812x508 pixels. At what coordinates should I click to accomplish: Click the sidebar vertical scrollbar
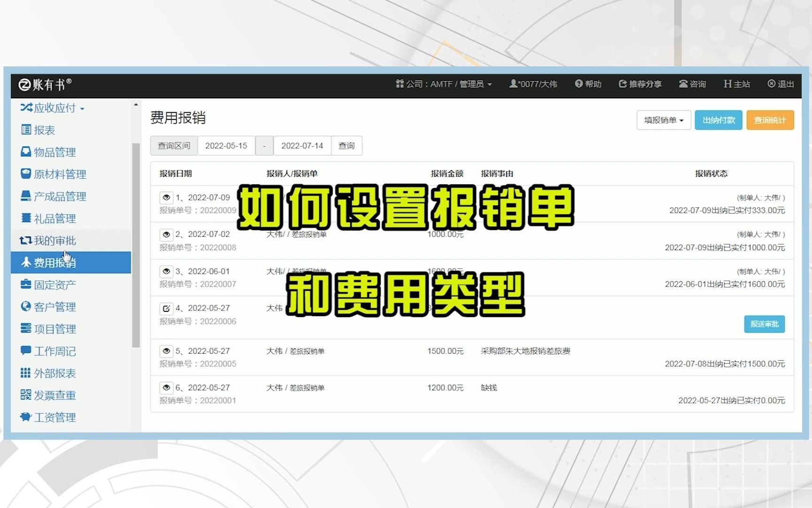(x=136, y=245)
